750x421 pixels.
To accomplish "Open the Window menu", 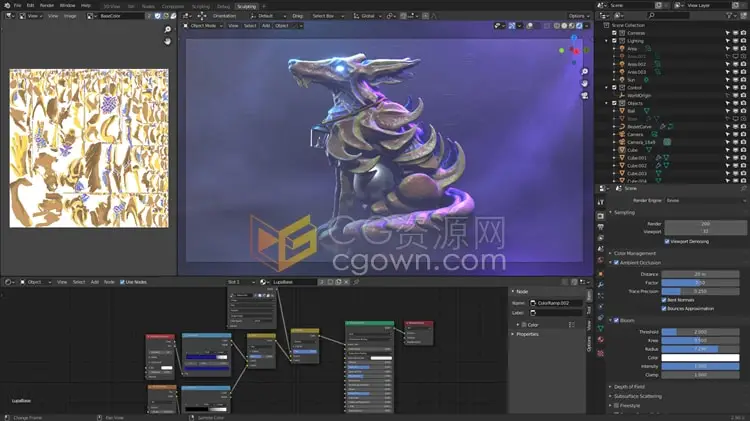I will (67, 5).
